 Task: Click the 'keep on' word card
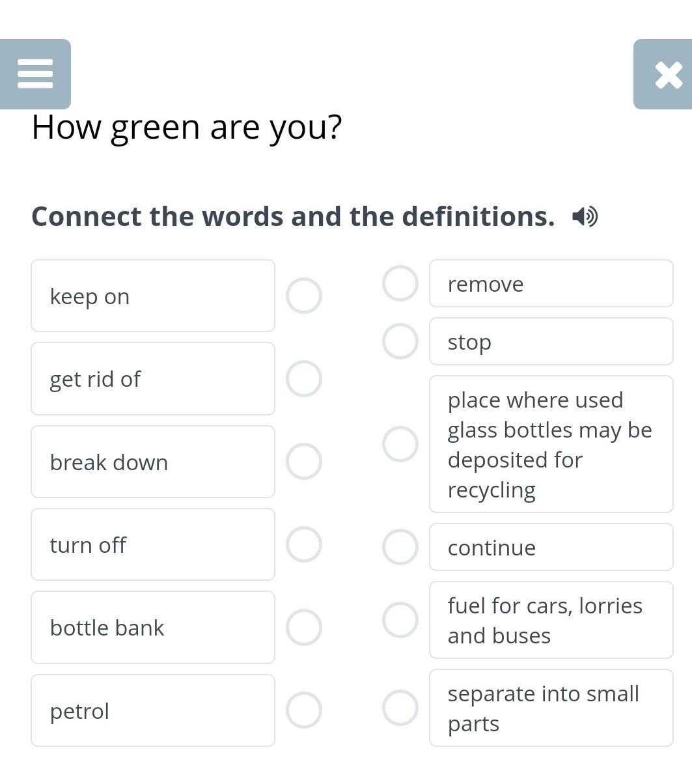coord(153,296)
